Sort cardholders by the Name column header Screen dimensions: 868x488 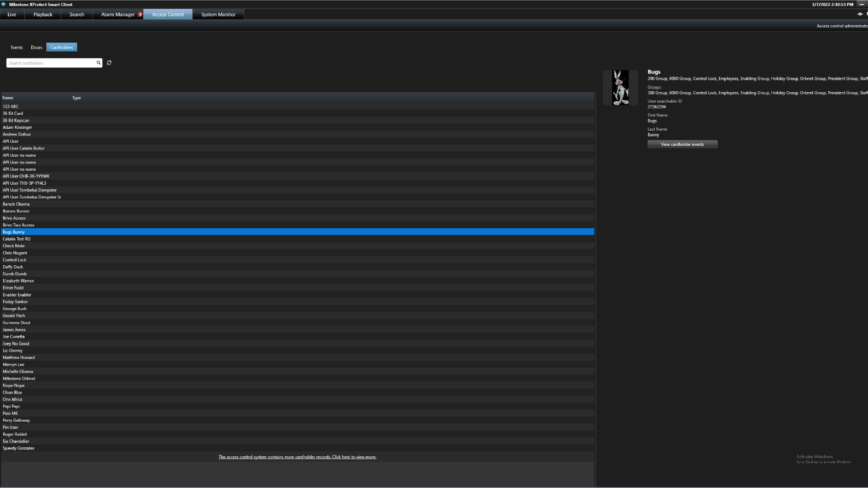(x=8, y=98)
